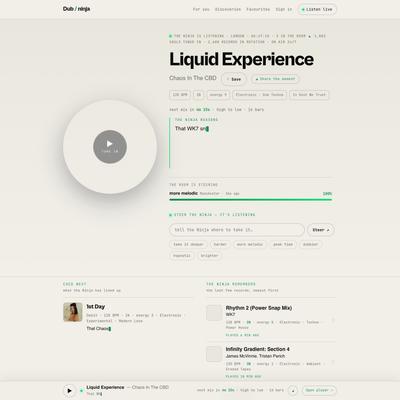
Task: Select the 'harder' steering suggestion chip
Action: click(x=220, y=244)
